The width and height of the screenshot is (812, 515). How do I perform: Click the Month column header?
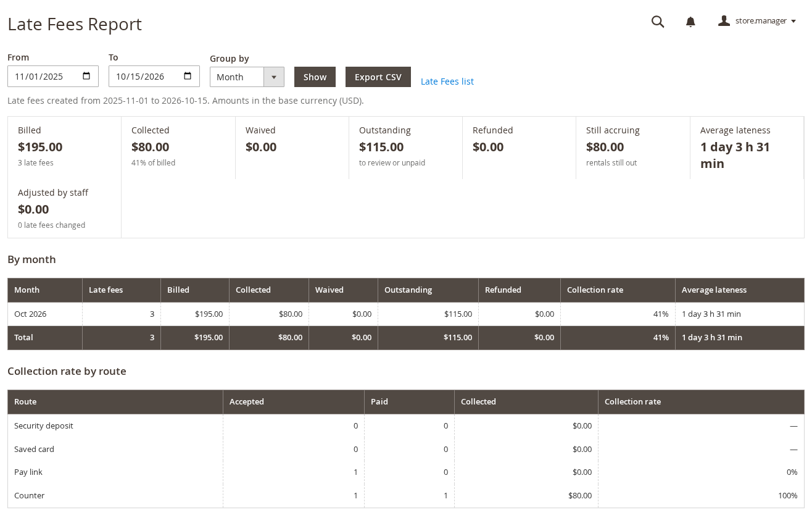point(45,290)
